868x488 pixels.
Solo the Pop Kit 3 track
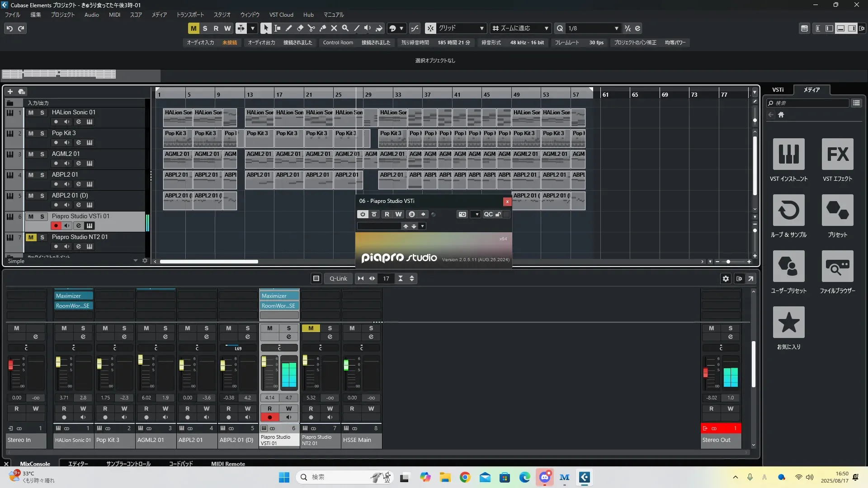(x=42, y=133)
